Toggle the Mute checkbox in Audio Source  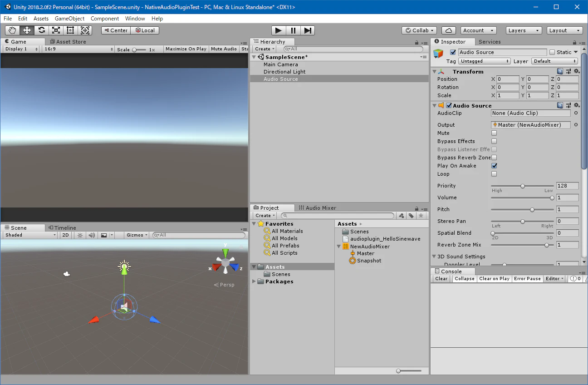494,133
